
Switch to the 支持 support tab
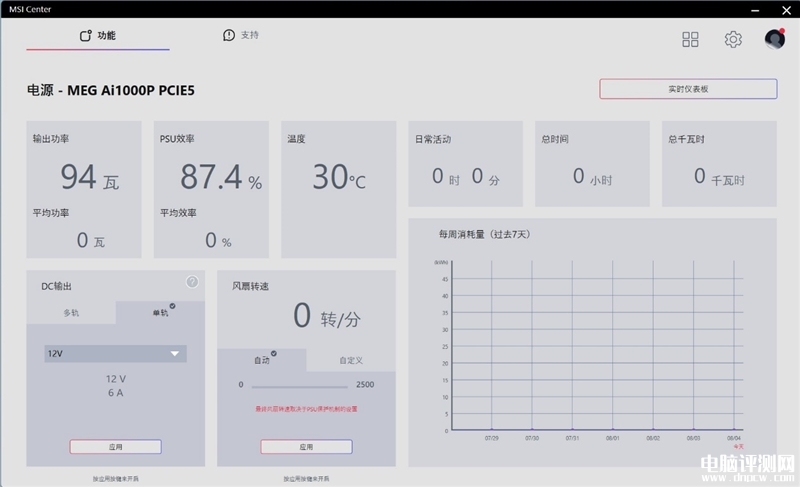241,35
